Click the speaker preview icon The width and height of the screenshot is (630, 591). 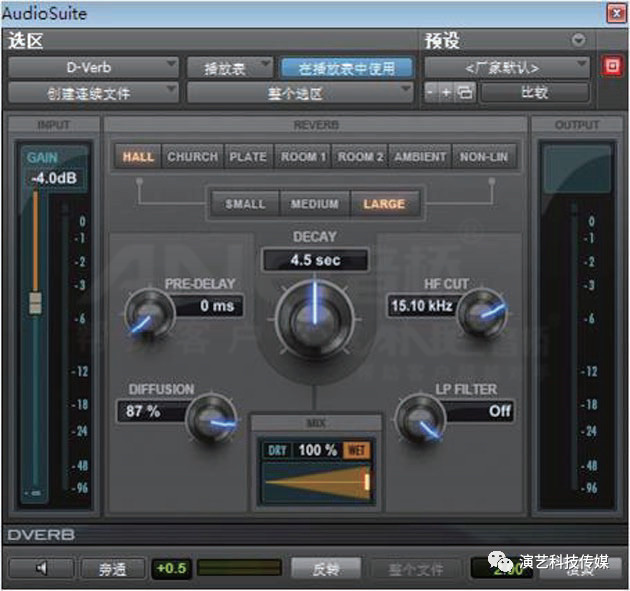pyautogui.click(x=40, y=569)
